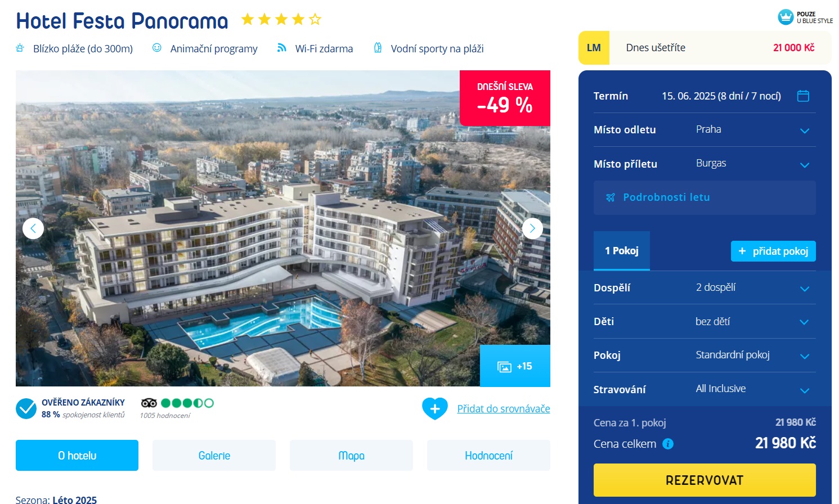839x504 pixels.
Task: Click the Blue Style crown icon
Action: click(x=786, y=17)
